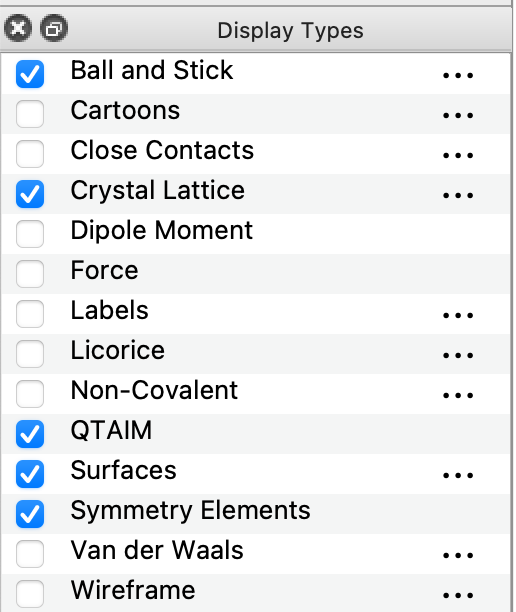Open Labels settings ellipsis button

pos(458,315)
